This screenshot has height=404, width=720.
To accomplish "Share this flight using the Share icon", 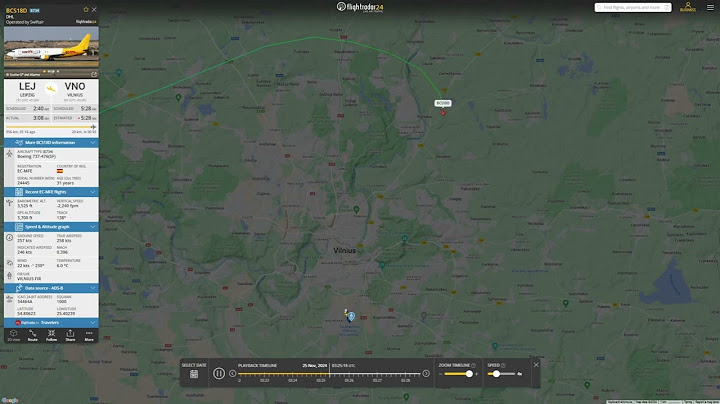I will click(x=70, y=336).
